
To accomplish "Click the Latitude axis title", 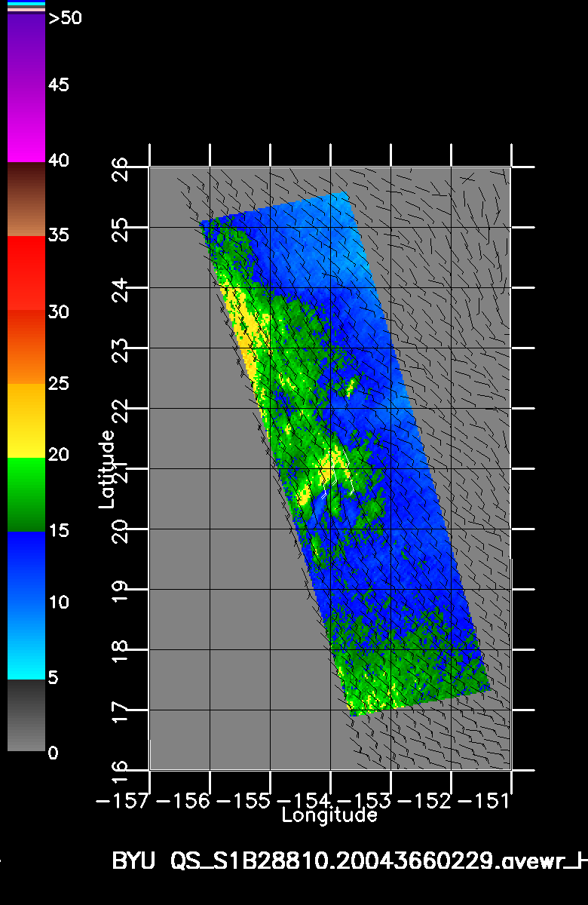I will click(x=108, y=468).
